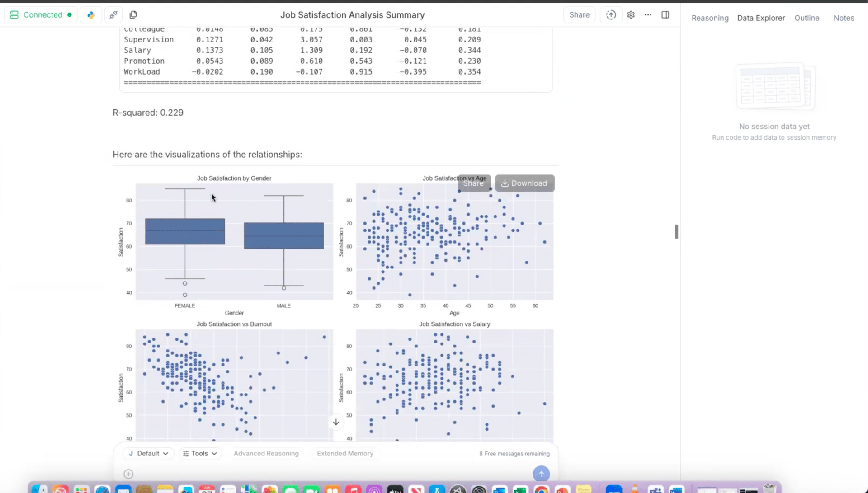Toggle Advanced Reasoning mode
The width and height of the screenshot is (868, 493).
tap(266, 453)
